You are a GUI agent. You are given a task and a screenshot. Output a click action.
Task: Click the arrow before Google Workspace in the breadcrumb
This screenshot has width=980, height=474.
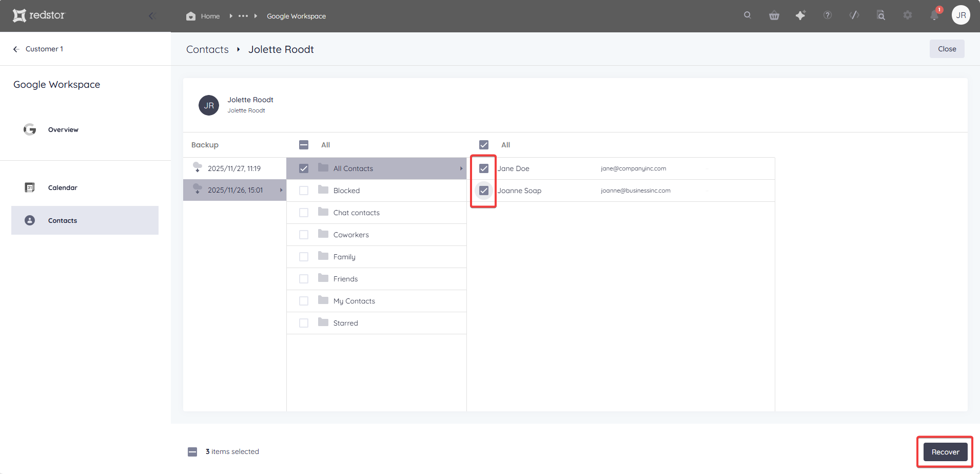click(x=256, y=16)
